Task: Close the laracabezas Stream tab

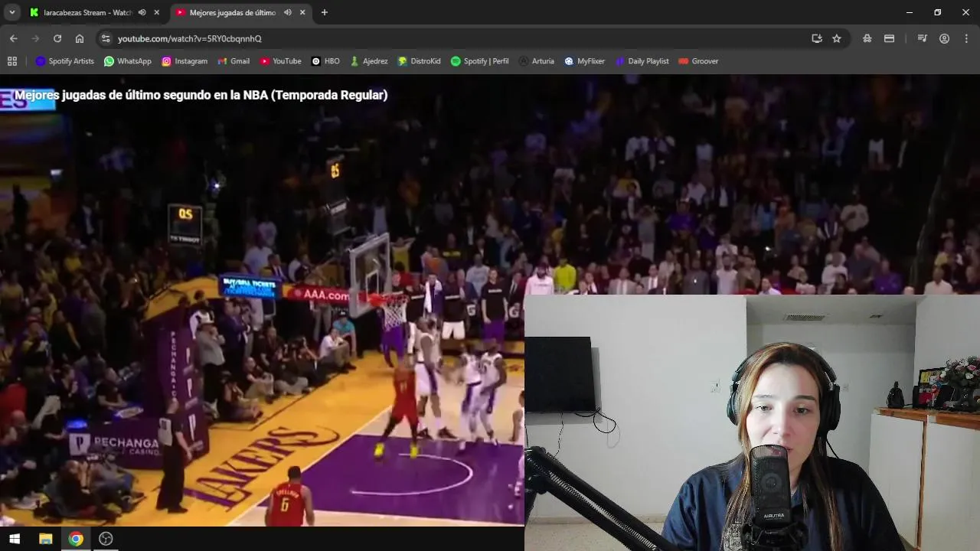Action: coord(157,12)
